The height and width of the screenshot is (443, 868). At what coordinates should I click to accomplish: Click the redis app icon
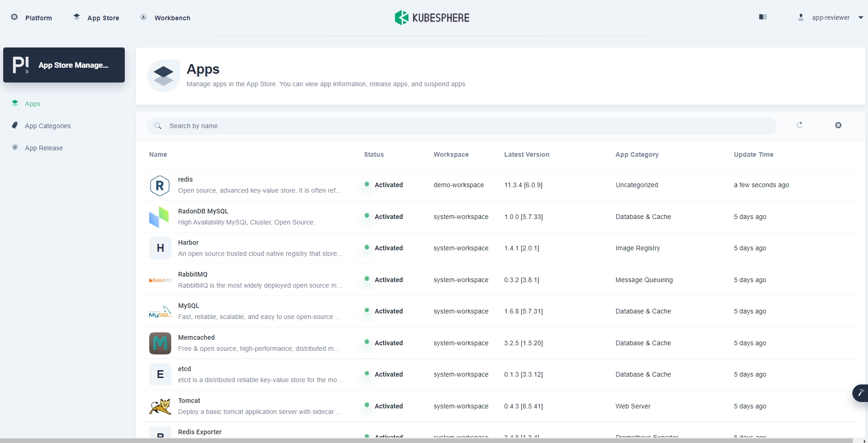click(x=160, y=185)
